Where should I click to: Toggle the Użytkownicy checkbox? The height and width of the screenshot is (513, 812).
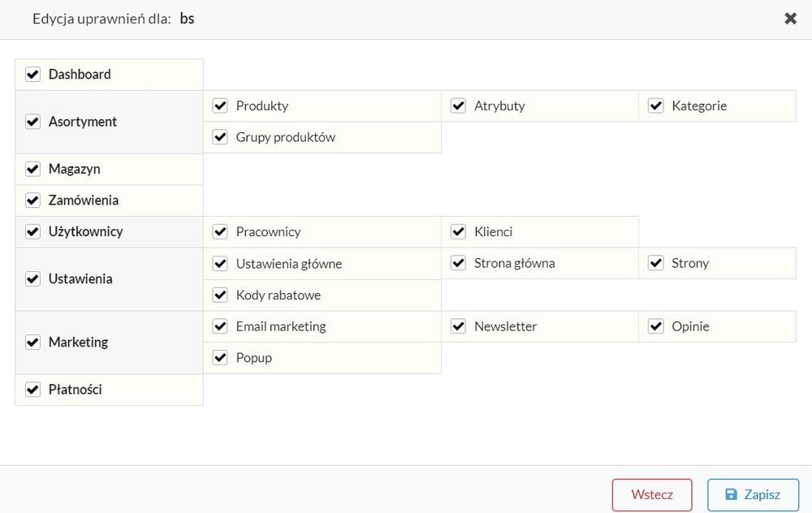(x=32, y=231)
